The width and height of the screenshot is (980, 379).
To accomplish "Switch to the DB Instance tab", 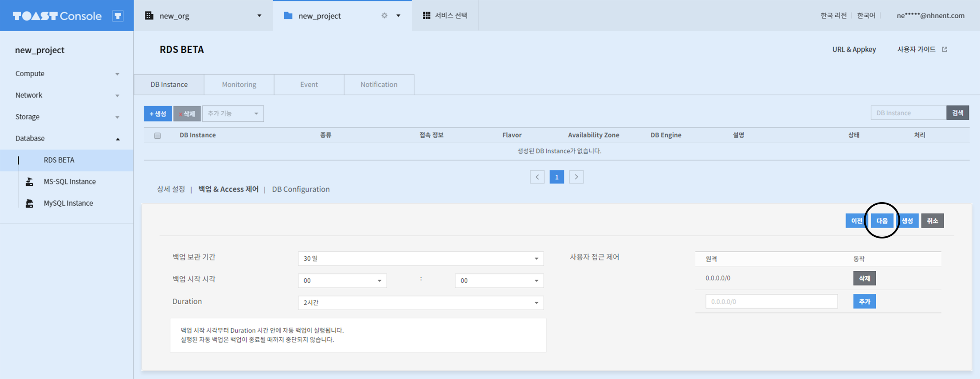I will point(169,84).
